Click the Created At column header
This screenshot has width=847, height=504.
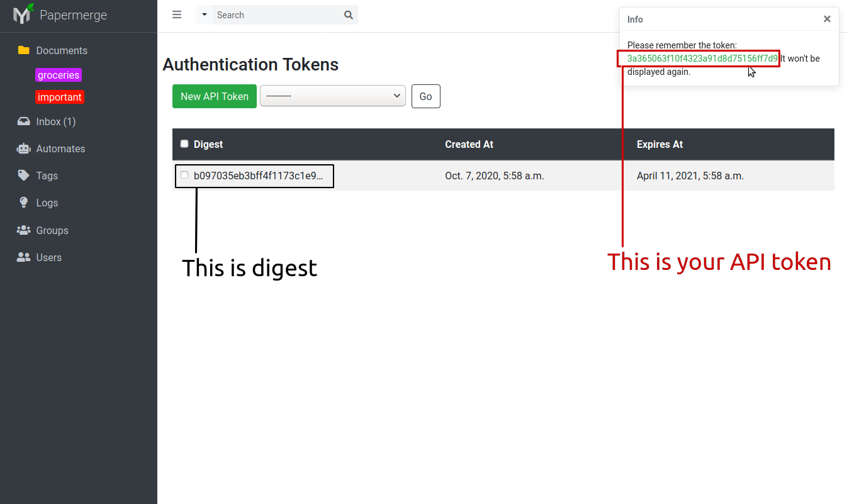coord(469,144)
